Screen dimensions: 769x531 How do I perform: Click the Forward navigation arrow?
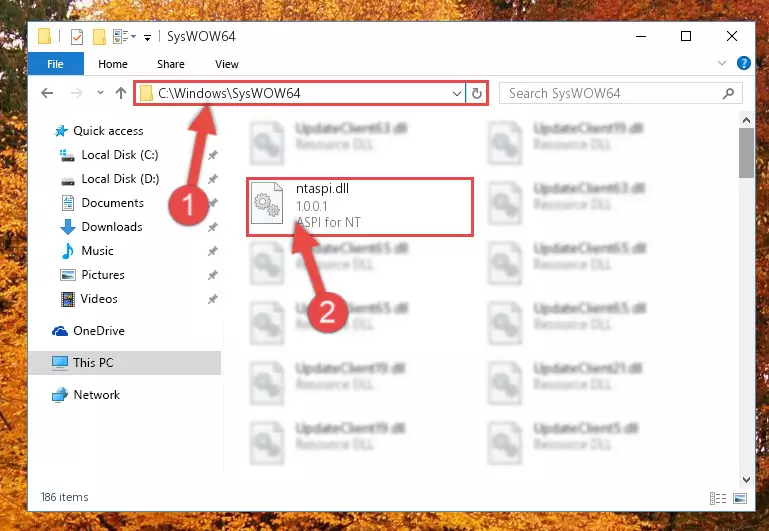77,93
